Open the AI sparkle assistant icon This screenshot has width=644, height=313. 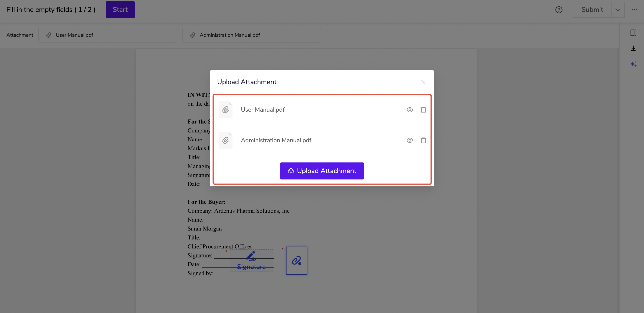(633, 64)
